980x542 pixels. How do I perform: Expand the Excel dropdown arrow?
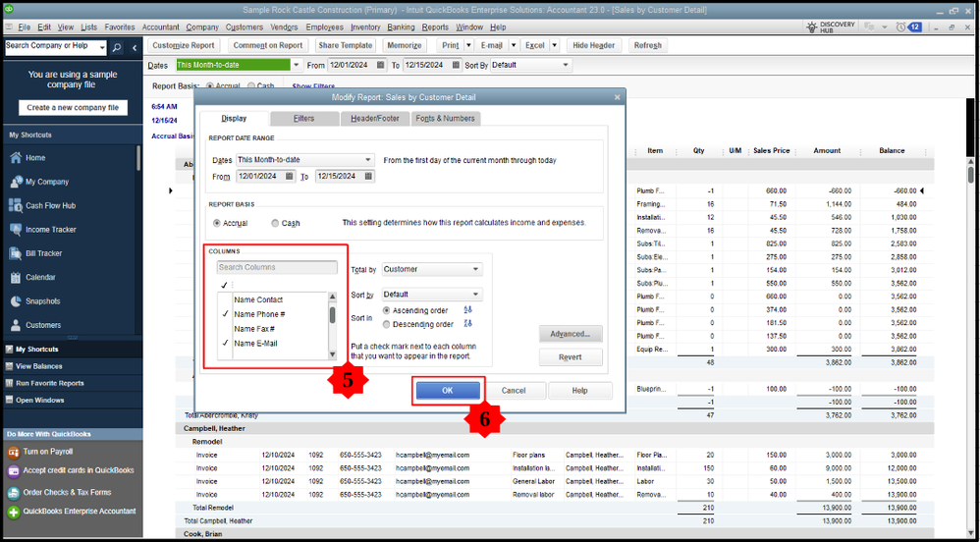pos(554,45)
